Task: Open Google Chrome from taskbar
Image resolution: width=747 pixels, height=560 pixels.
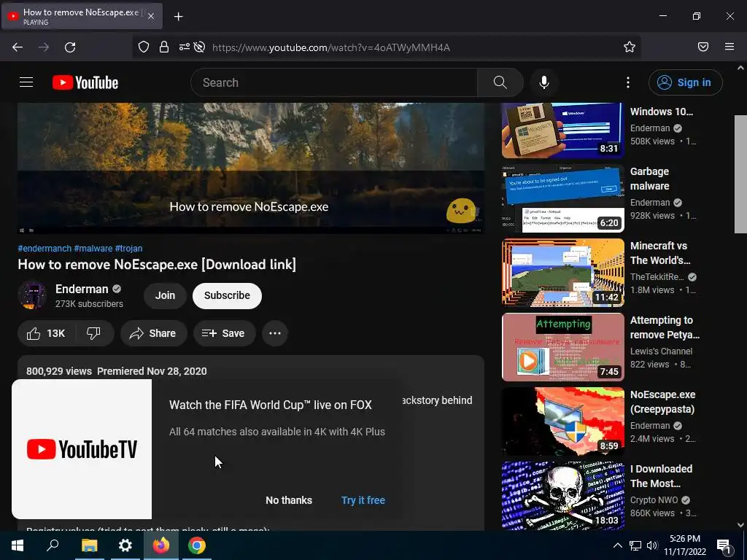Action: point(197,545)
